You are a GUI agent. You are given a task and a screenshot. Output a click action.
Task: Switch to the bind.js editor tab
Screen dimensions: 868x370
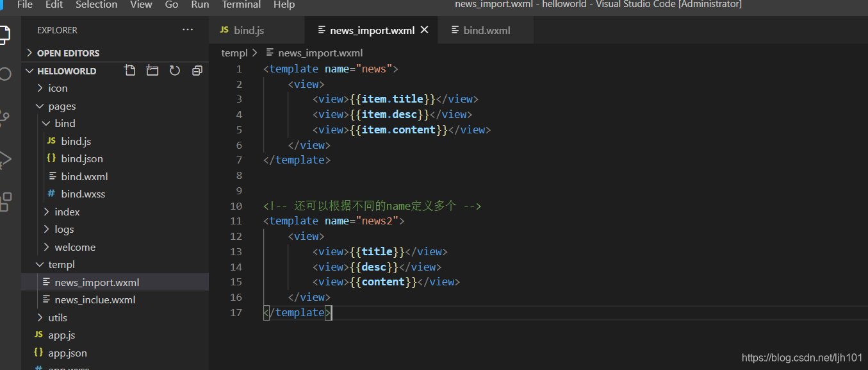click(x=256, y=30)
